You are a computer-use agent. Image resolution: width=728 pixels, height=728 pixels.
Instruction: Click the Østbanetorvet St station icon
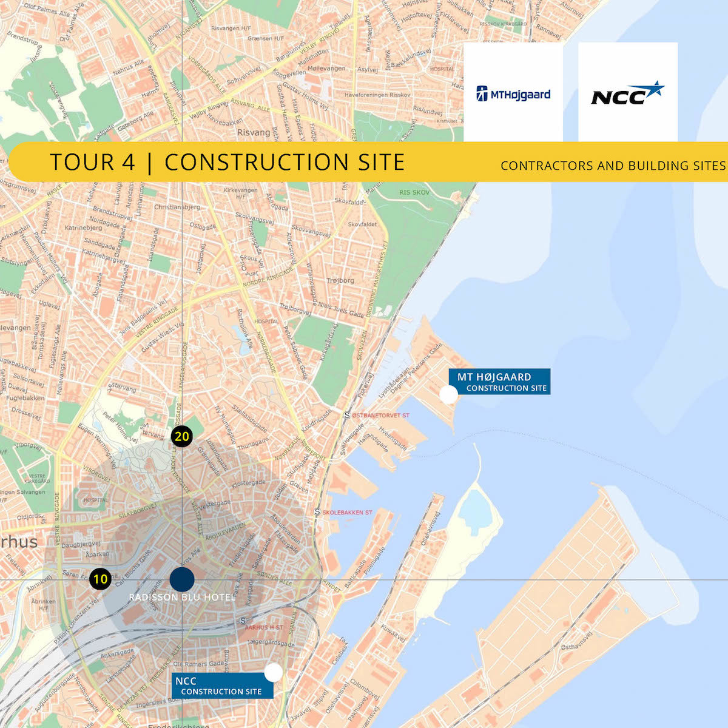pos(347,416)
